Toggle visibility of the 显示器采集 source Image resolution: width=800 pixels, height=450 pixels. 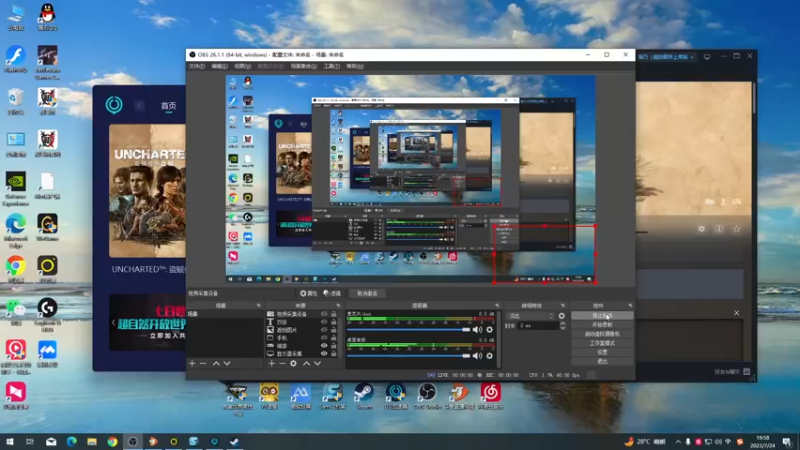(x=324, y=354)
